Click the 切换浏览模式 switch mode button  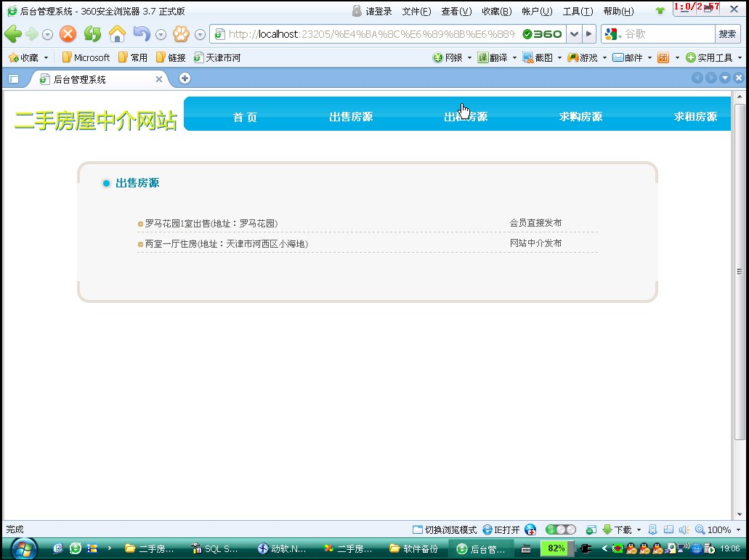click(445, 529)
